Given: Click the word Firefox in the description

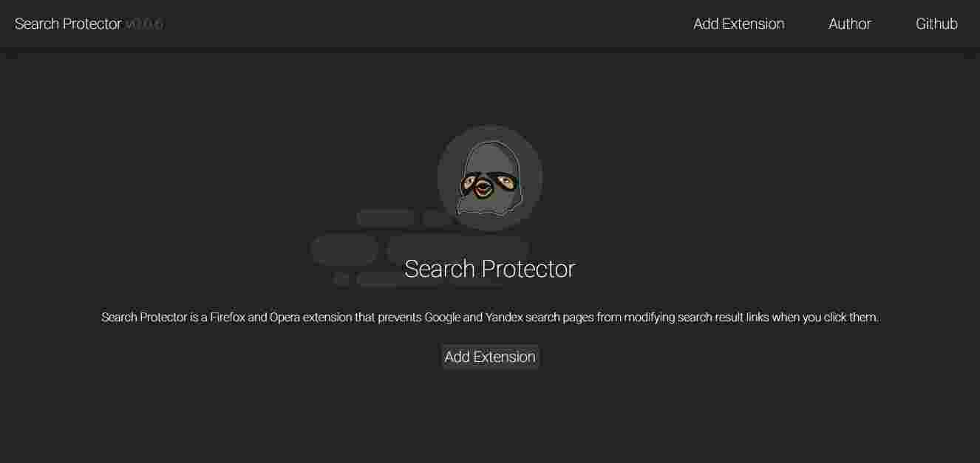Looking at the screenshot, I should [x=227, y=318].
